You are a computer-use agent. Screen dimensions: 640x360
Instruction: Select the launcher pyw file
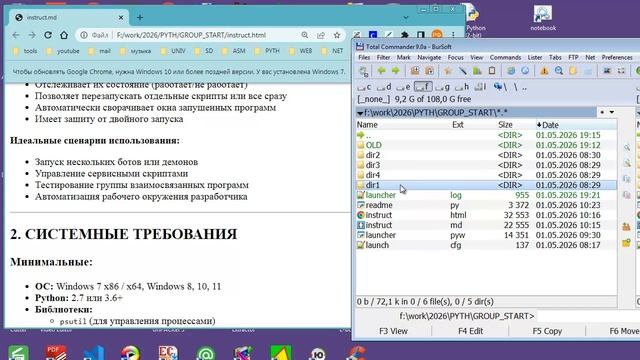coord(486,235)
